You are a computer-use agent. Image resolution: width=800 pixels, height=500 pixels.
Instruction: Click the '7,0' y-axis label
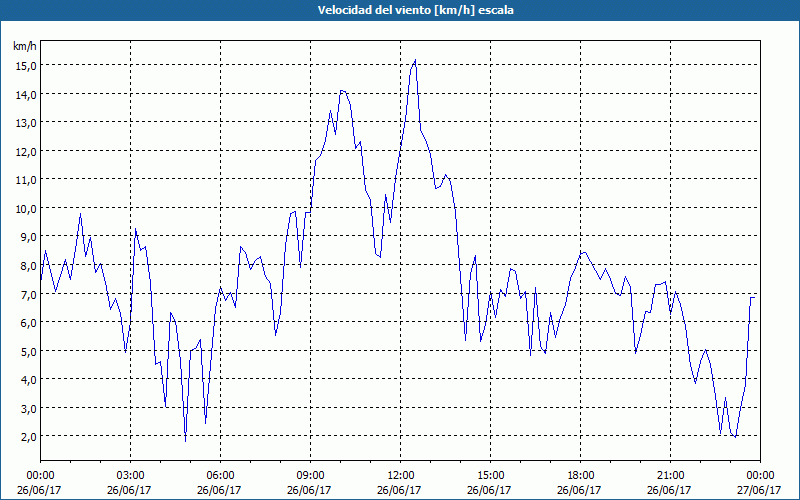pos(28,294)
